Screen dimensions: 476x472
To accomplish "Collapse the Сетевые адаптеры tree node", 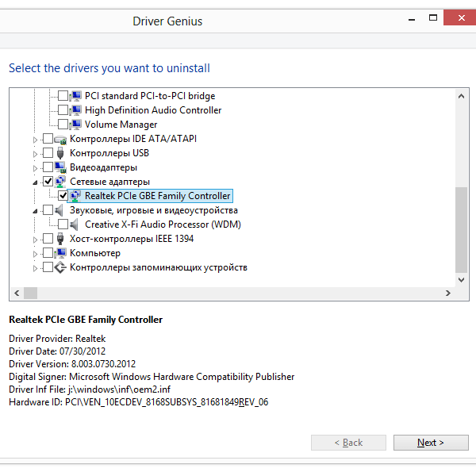I will tap(35, 182).
